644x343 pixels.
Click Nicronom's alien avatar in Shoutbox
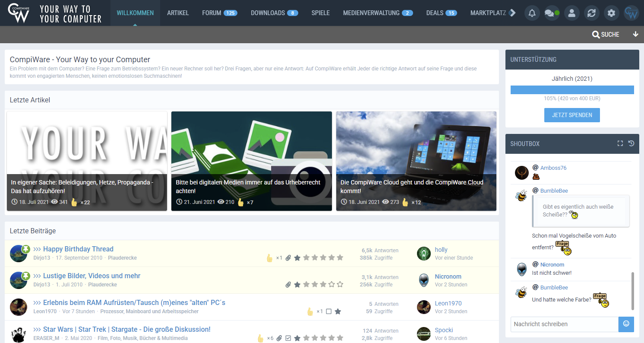[522, 270]
